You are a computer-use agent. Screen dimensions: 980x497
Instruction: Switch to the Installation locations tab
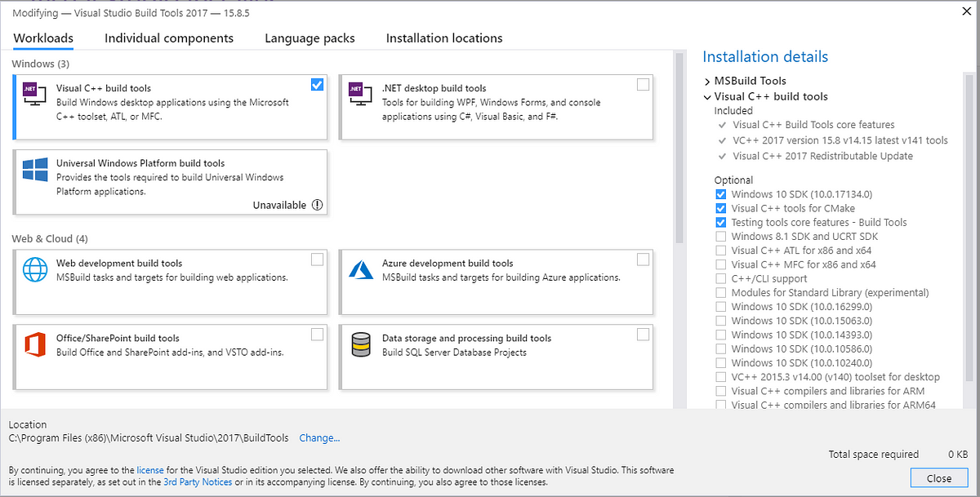tap(444, 38)
